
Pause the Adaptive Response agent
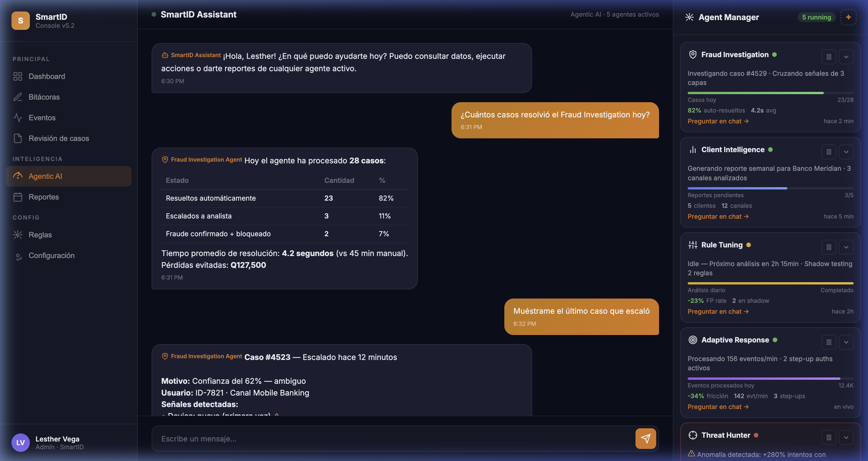(829, 342)
